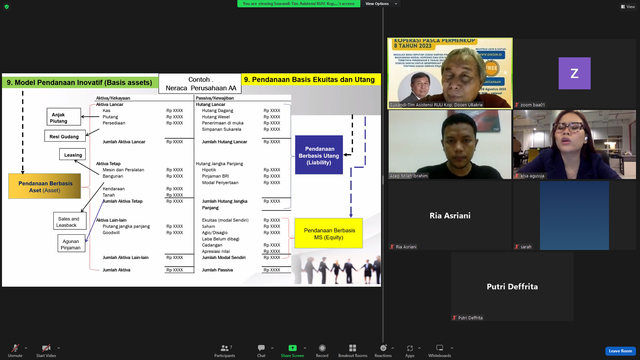Click the Jumlah Aktiva Lancar row

143,142
